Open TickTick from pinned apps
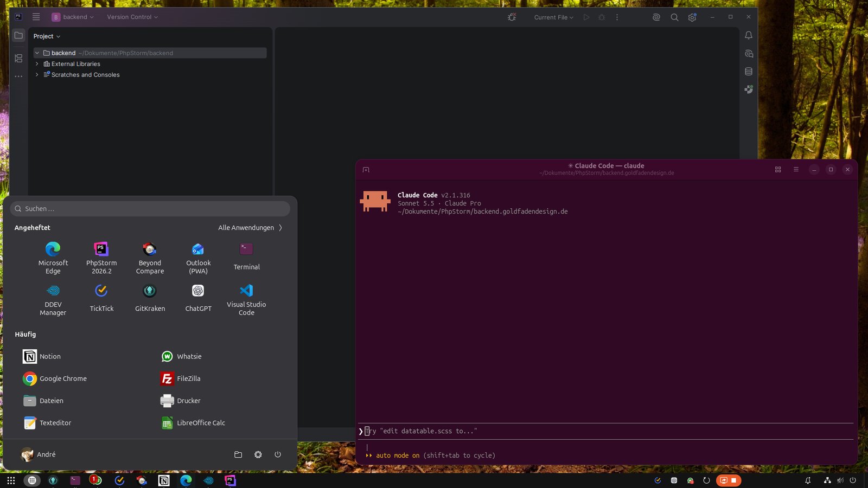This screenshot has width=868, height=488. pos(101,298)
